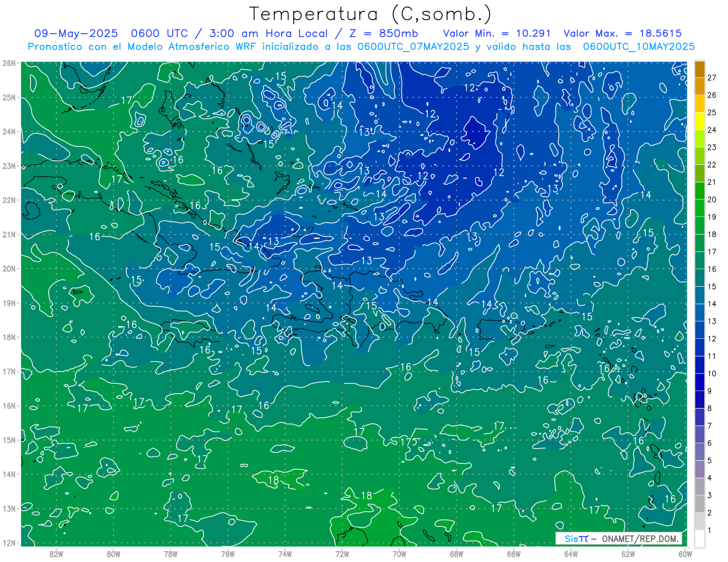Click the 'Z = 850mb' pressure level text
728x562 pixels.
click(385, 33)
